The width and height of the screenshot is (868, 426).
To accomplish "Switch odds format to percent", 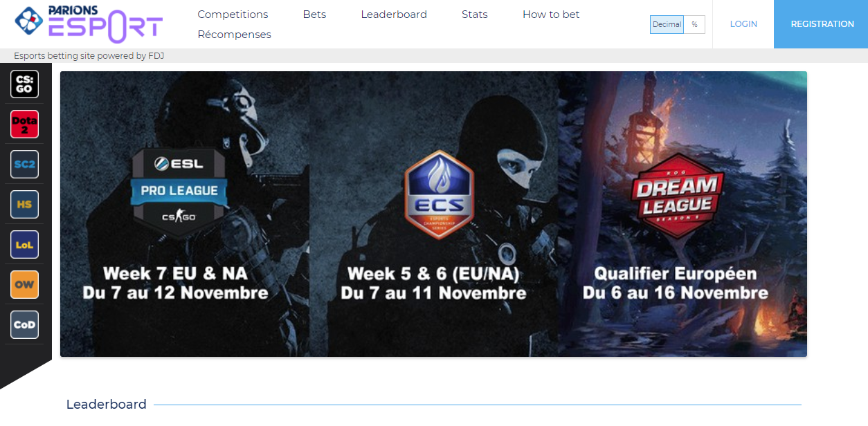I will tap(694, 24).
